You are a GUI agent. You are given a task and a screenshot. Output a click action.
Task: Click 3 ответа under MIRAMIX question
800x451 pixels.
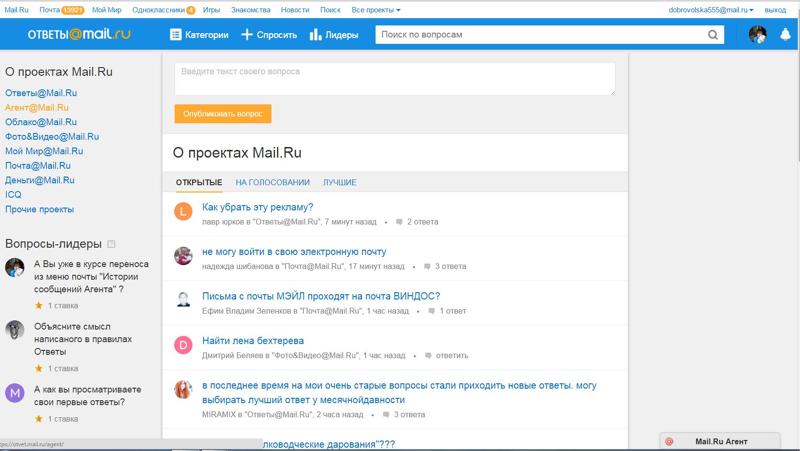pyautogui.click(x=409, y=415)
